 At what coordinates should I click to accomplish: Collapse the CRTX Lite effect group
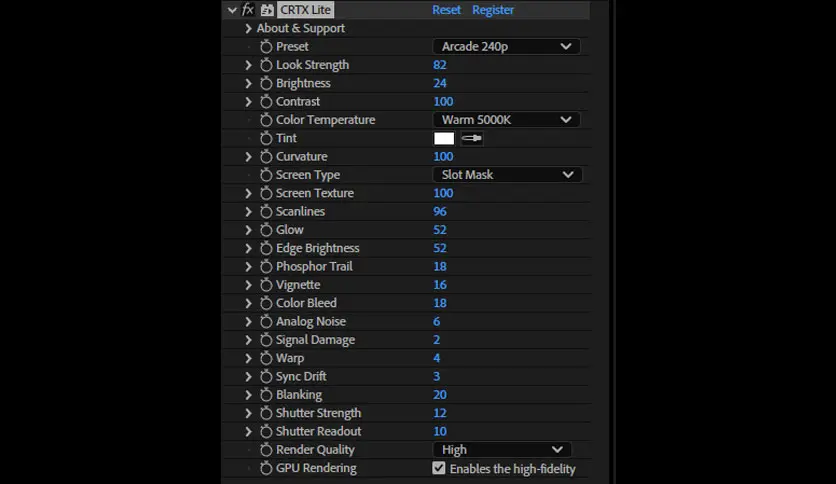[x=232, y=10]
